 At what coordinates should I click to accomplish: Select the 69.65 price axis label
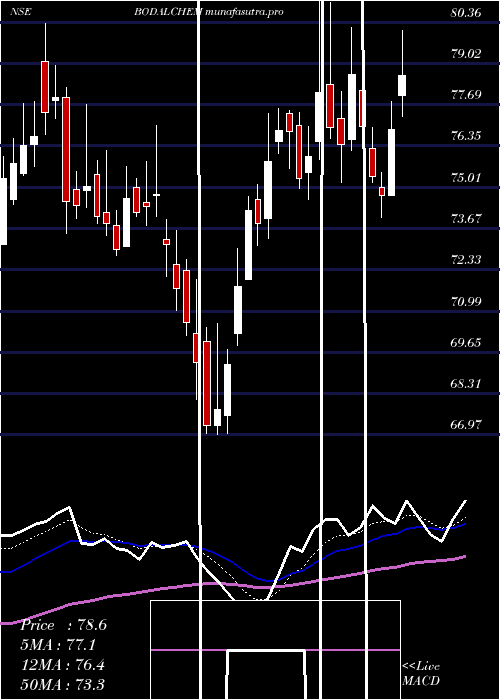pos(466,342)
